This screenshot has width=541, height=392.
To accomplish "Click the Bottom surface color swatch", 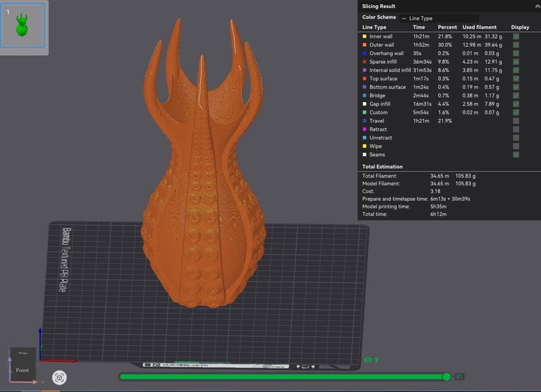I will pyautogui.click(x=365, y=87).
